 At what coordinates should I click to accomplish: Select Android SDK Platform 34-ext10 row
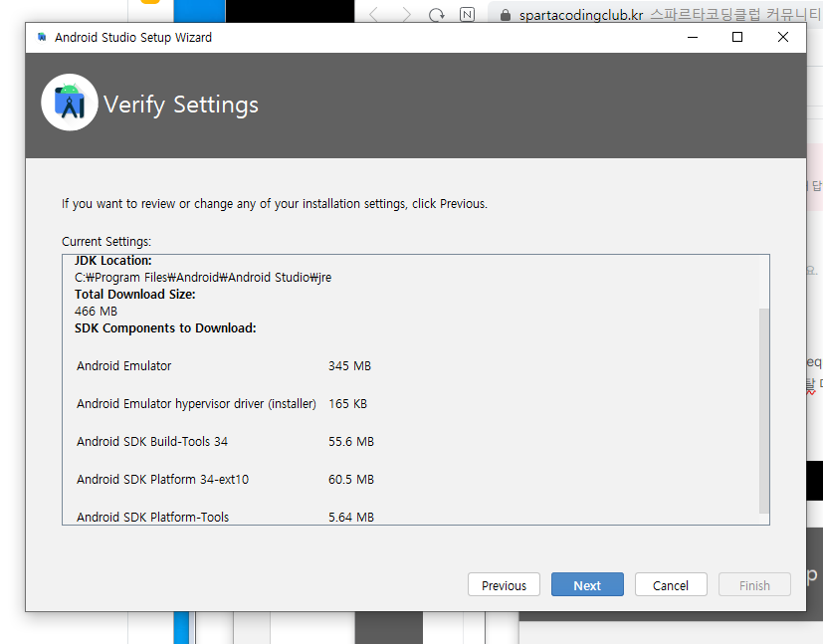(x=225, y=479)
